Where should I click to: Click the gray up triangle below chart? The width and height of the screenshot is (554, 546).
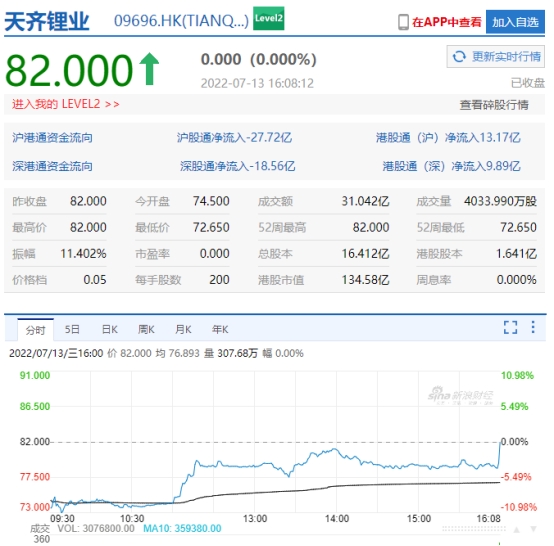click(517, 529)
